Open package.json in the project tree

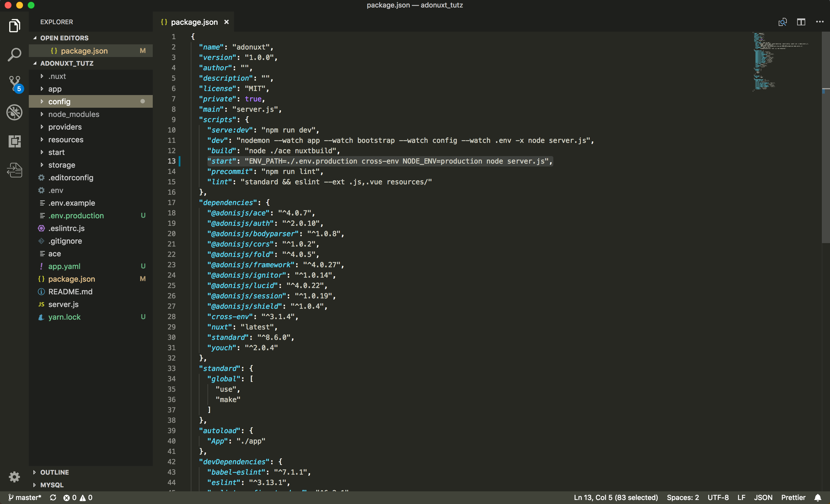(90, 279)
